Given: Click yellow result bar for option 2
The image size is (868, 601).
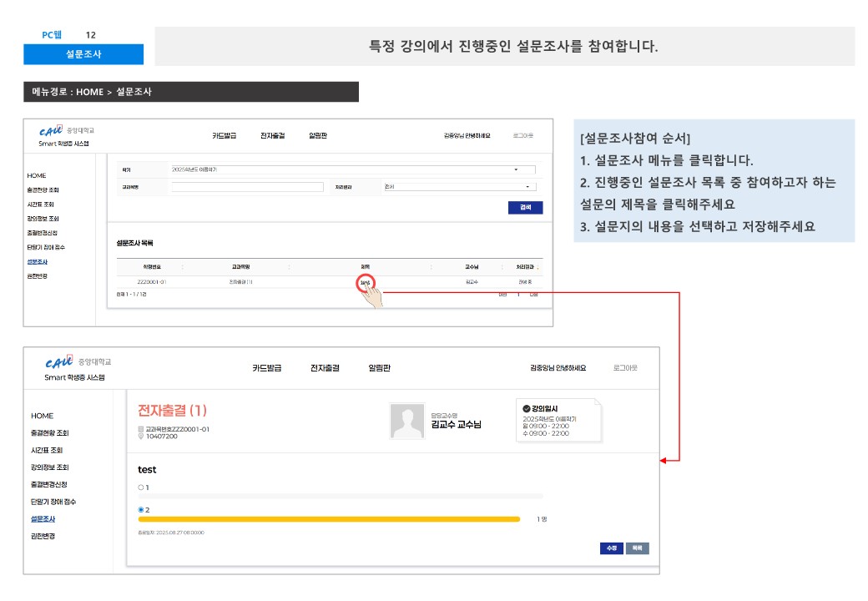Looking at the screenshot, I should point(329,519).
